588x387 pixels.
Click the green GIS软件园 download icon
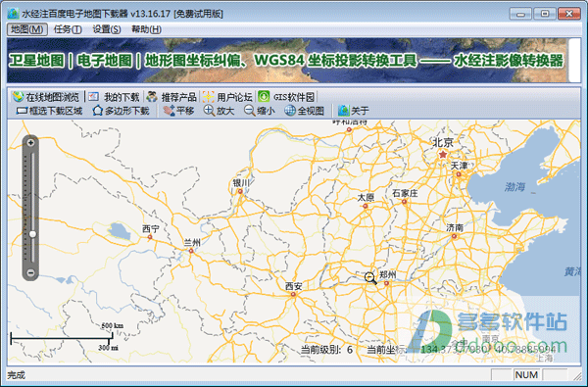tap(264, 97)
